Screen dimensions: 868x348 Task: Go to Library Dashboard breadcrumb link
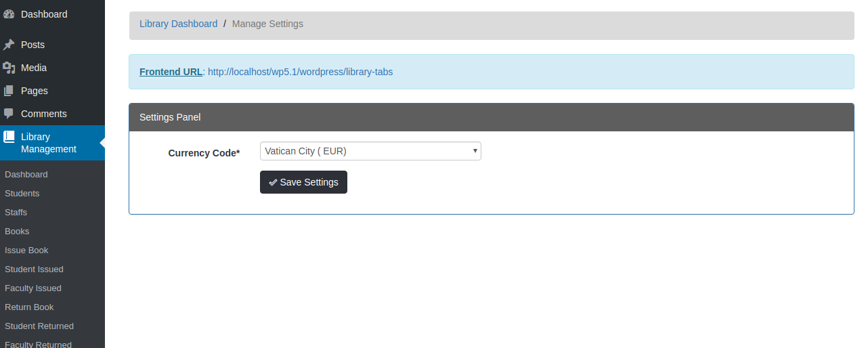[178, 24]
